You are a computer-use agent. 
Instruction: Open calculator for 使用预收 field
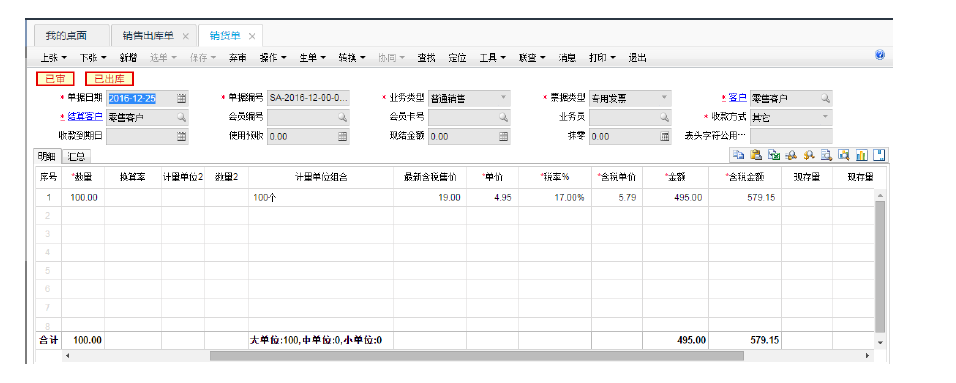[343, 136]
